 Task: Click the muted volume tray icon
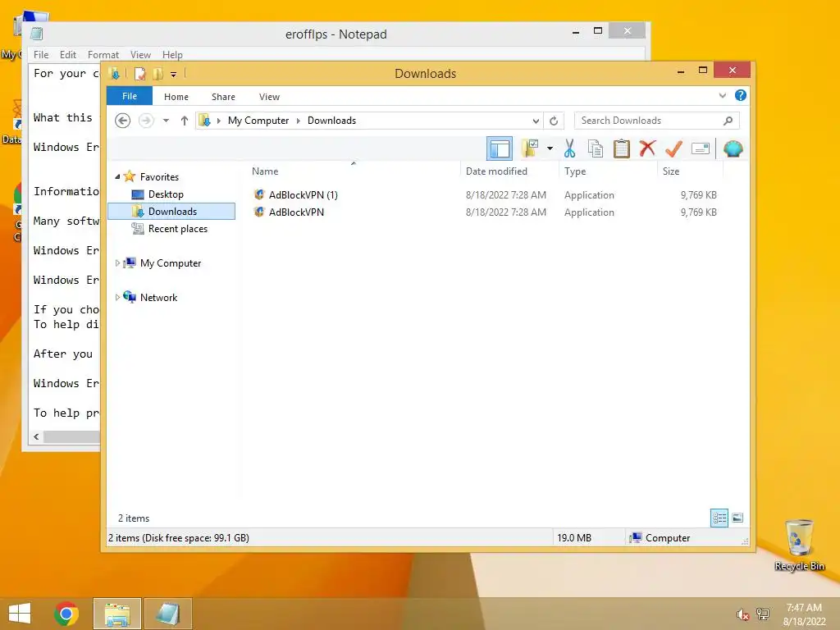(x=742, y=614)
